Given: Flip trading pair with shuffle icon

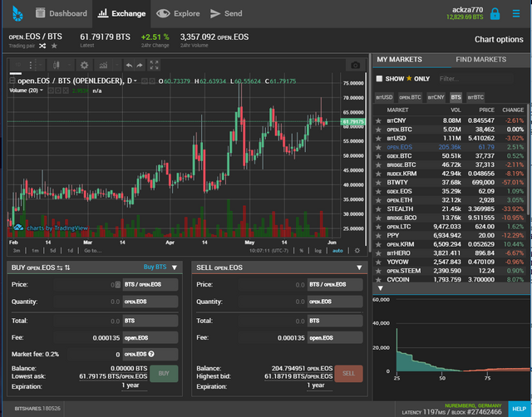Looking at the screenshot, I should click(42, 46).
